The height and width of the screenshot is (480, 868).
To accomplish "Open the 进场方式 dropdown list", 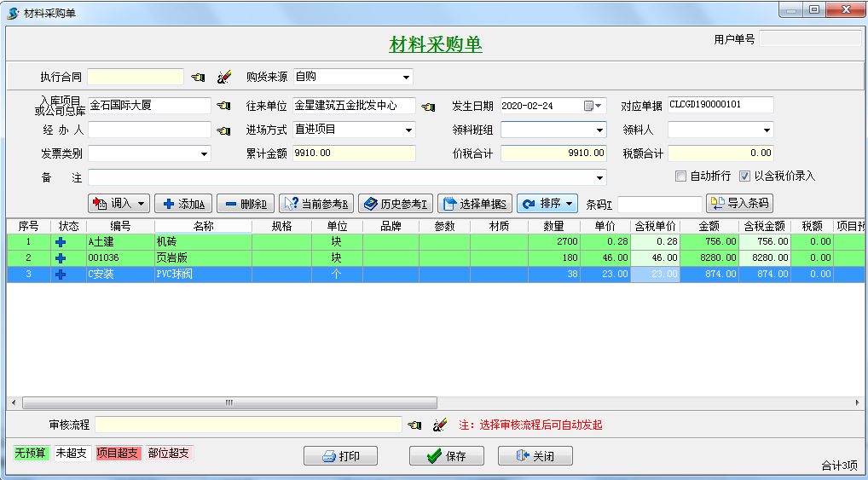I will coord(408,130).
